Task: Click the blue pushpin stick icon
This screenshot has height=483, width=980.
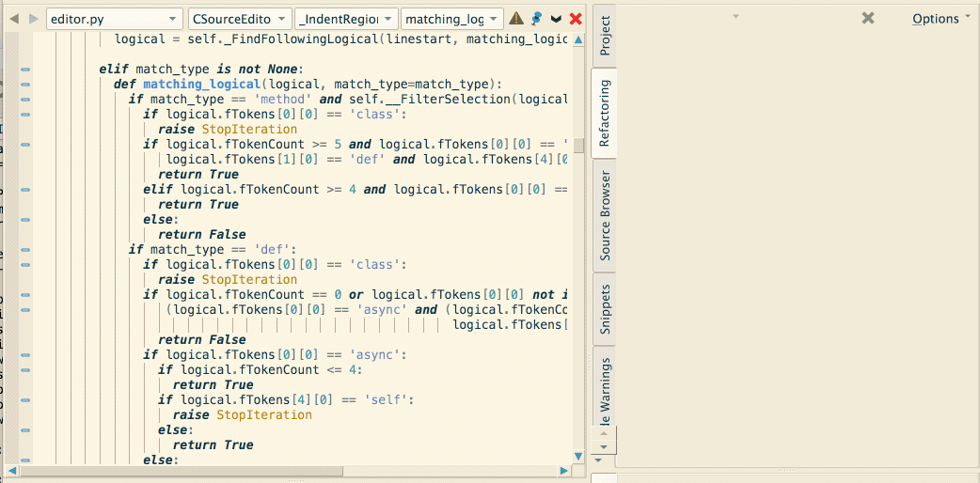Action: pos(536,19)
